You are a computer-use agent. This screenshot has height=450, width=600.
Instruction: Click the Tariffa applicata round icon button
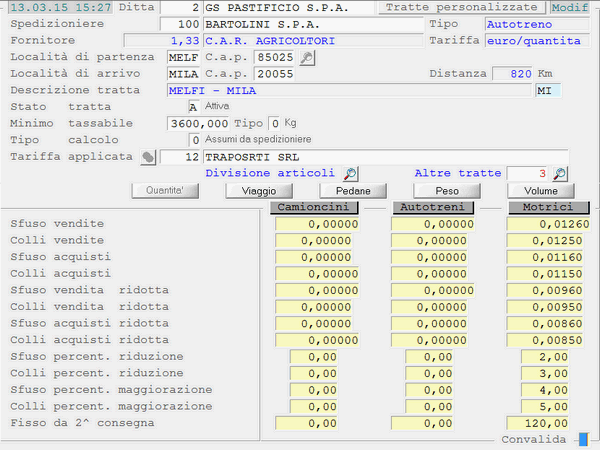148,157
